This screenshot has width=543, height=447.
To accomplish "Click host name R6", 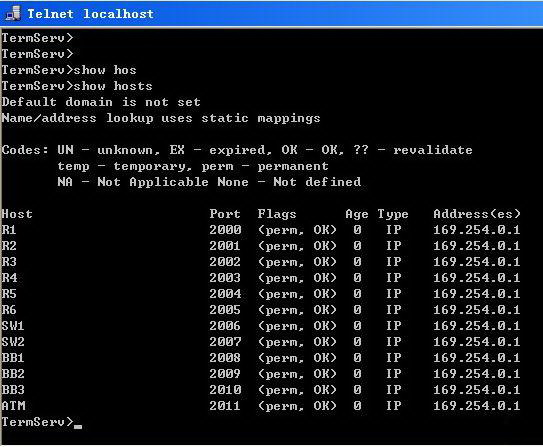I will 9,310.
